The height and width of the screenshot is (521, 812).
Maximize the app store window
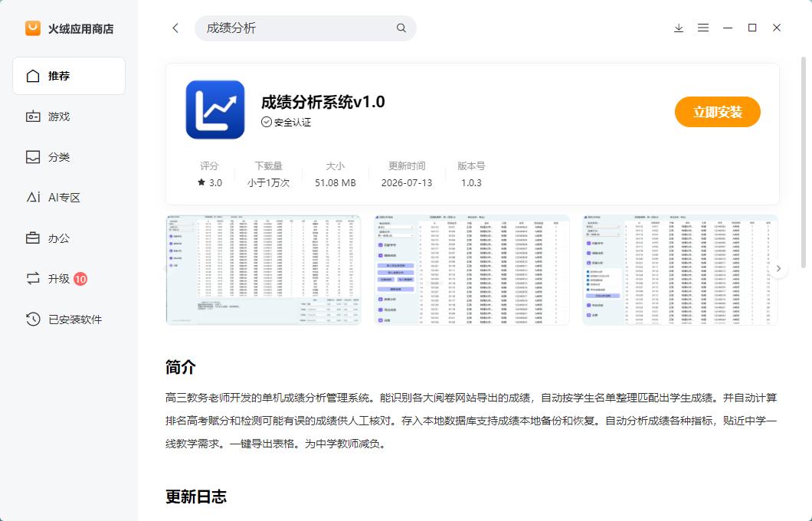click(x=752, y=28)
